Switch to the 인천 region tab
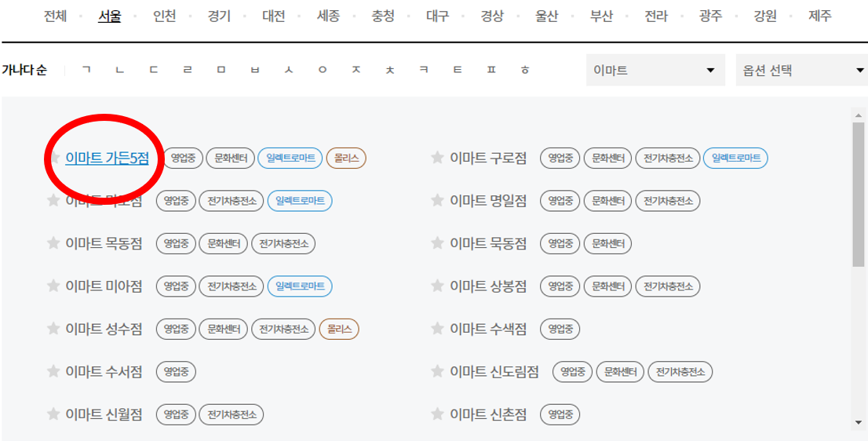868x441 pixels. click(164, 16)
